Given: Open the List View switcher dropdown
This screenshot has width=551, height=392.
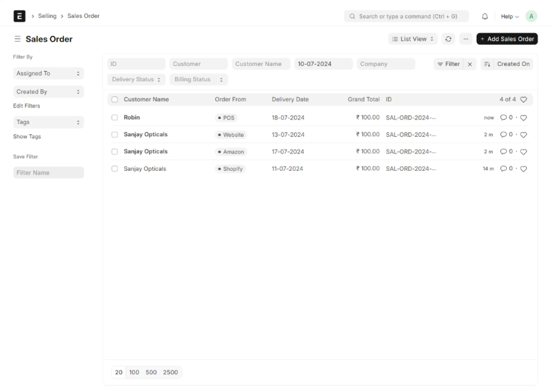Looking at the screenshot, I should (413, 39).
